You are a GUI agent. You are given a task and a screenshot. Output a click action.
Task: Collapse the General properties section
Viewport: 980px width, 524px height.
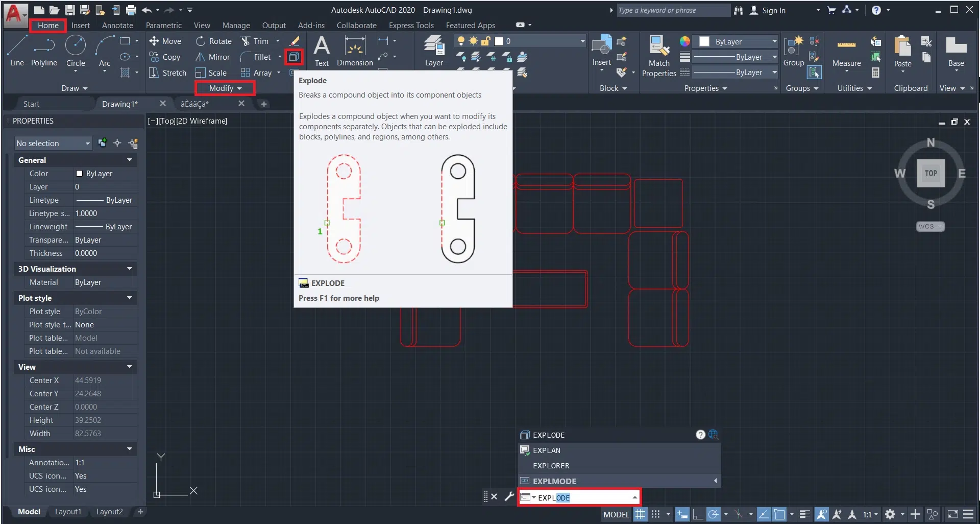click(130, 160)
